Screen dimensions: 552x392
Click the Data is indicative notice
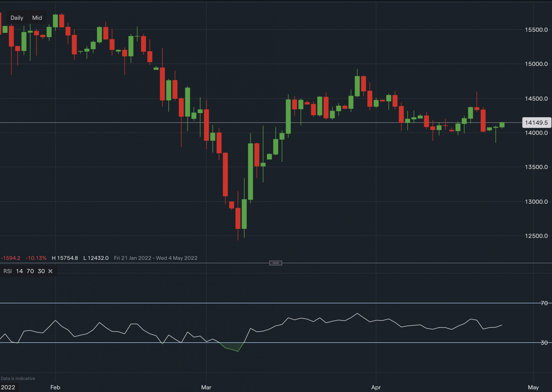[17, 378]
